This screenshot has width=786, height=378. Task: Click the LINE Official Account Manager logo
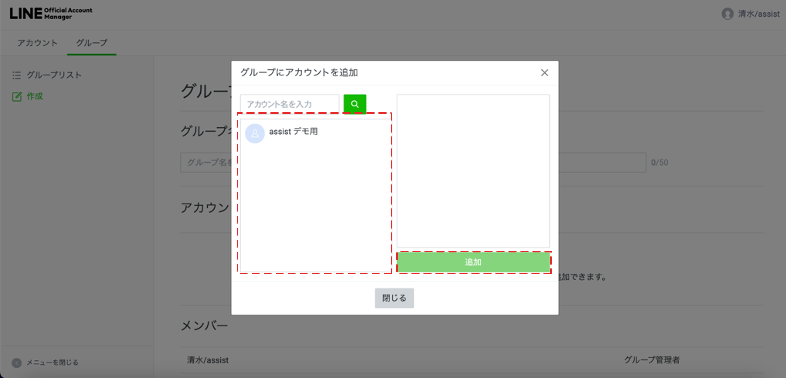[51, 14]
